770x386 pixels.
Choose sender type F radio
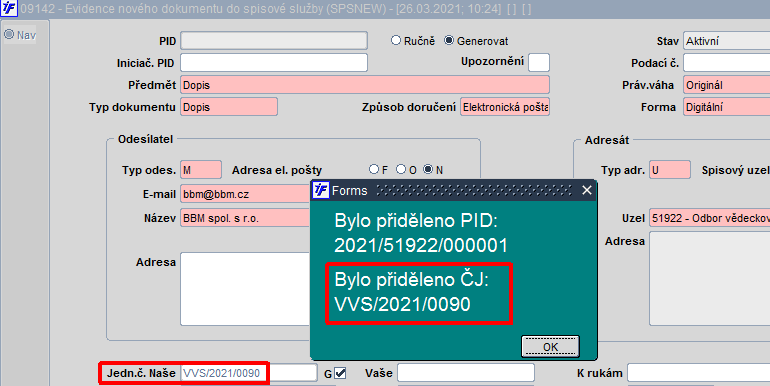(x=374, y=169)
